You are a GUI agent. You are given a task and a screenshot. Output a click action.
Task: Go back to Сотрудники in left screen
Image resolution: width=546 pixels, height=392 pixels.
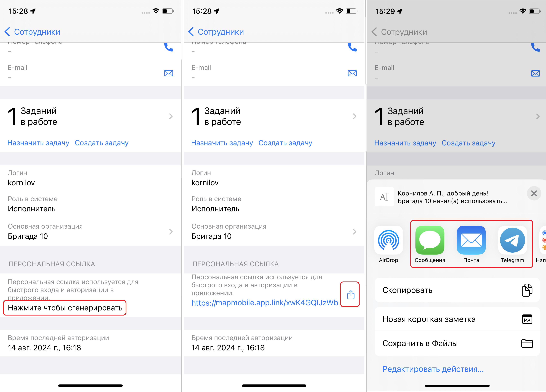32,32
